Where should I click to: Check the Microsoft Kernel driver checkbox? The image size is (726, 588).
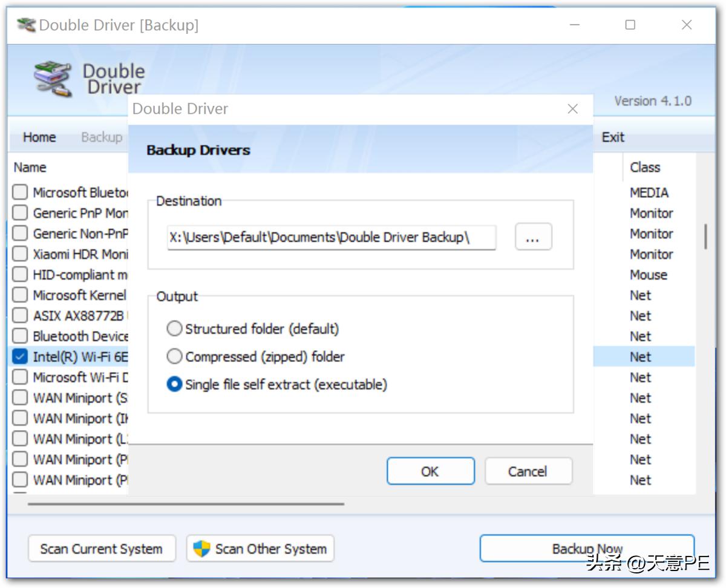pyautogui.click(x=20, y=295)
